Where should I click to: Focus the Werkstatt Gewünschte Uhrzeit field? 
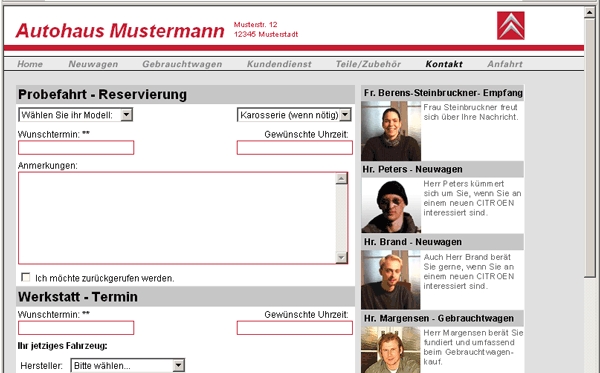295,328
